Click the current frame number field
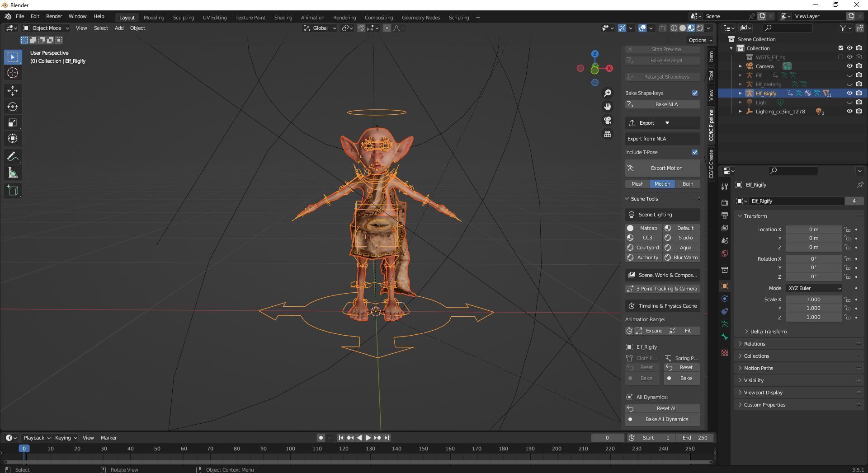This screenshot has height=473, width=868. point(607,438)
